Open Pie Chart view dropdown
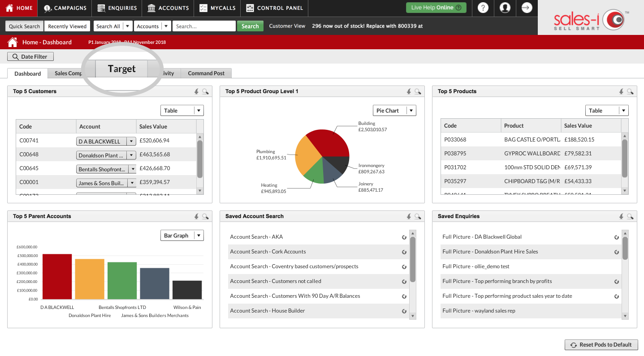This screenshot has width=644, height=356. [x=394, y=111]
